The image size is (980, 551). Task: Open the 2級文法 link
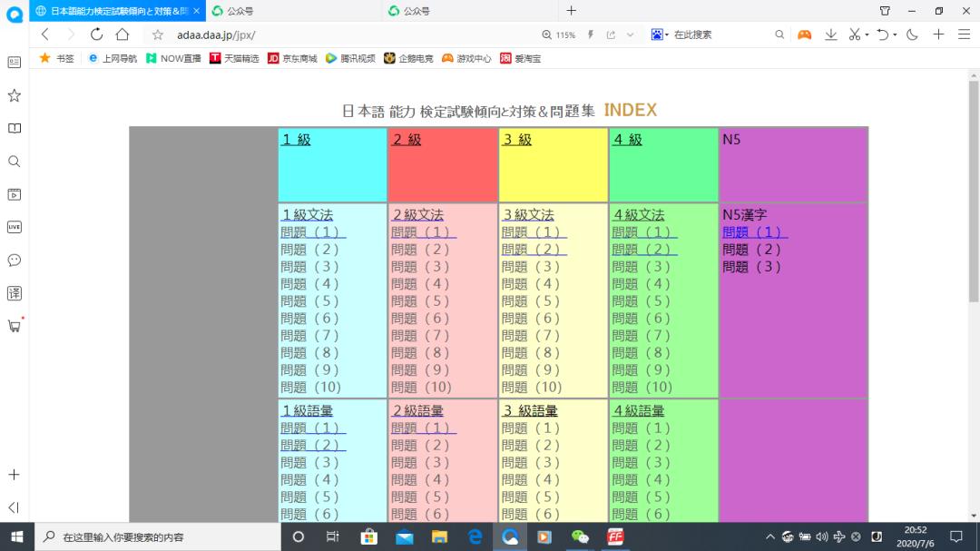pos(417,214)
